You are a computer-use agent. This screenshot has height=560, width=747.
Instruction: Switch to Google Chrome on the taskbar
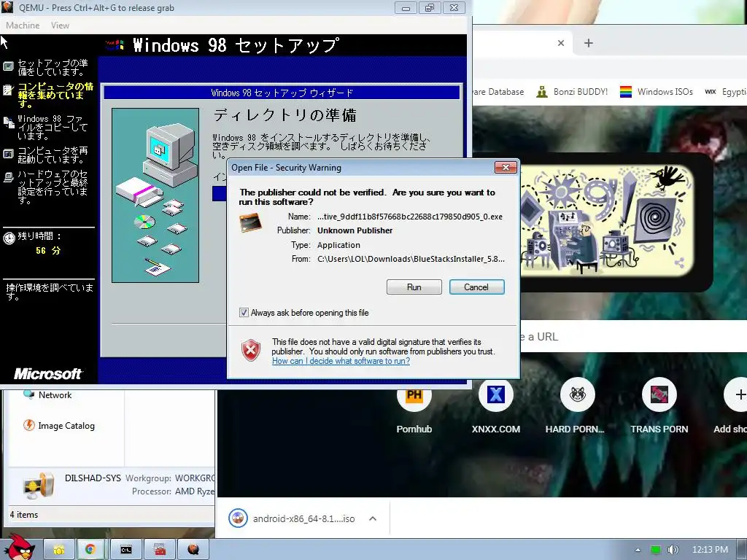click(x=90, y=550)
